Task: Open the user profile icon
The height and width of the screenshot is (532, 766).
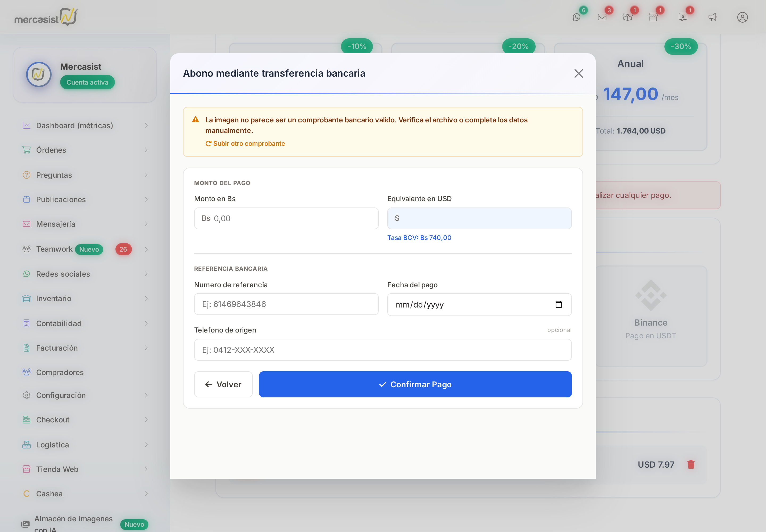Action: [x=742, y=17]
